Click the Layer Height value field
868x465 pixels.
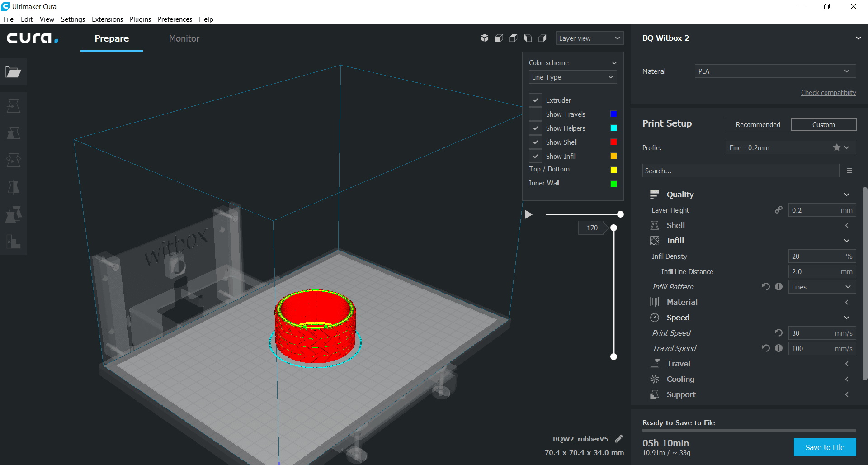click(x=822, y=210)
